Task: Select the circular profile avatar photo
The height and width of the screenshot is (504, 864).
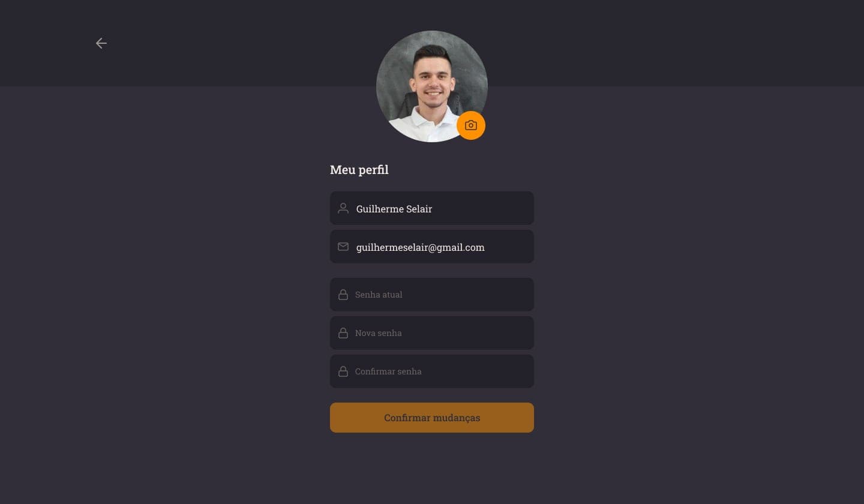Action: [x=432, y=86]
